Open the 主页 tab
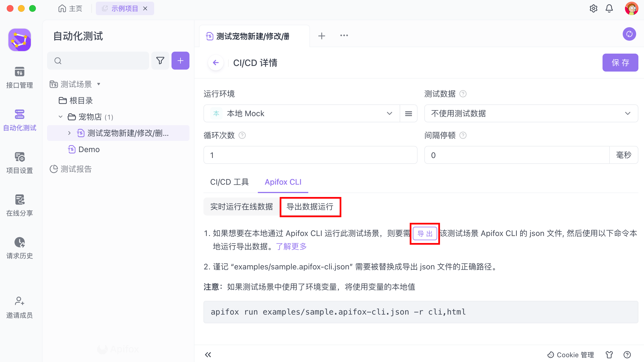The width and height of the screenshot is (644, 362). click(70, 8)
